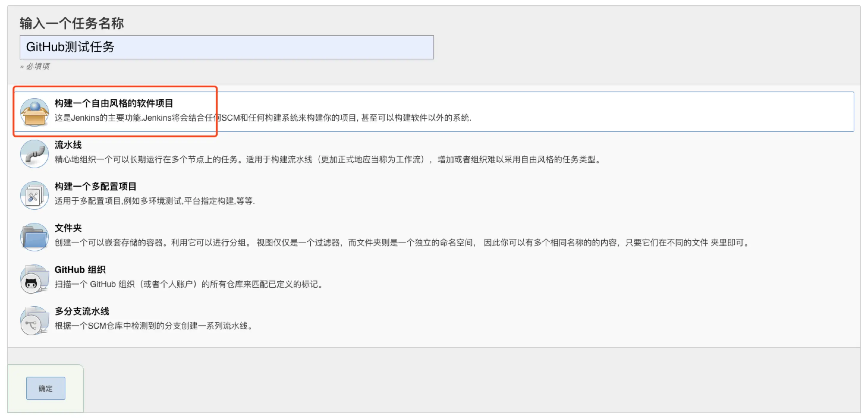Click the 确定 button
868x419 pixels.
46,388
